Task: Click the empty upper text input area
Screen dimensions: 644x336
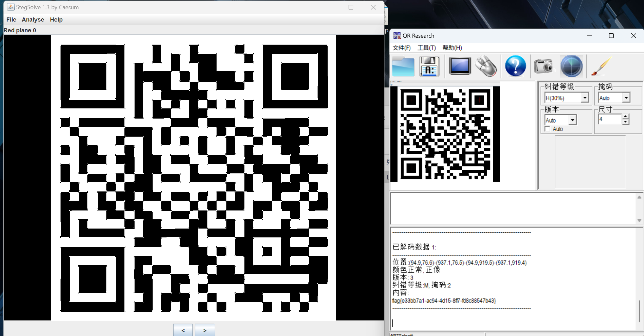Action: point(513,209)
